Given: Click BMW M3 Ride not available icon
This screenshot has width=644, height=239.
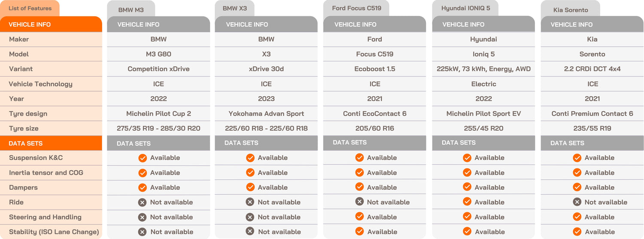Looking at the screenshot, I should (143, 202).
